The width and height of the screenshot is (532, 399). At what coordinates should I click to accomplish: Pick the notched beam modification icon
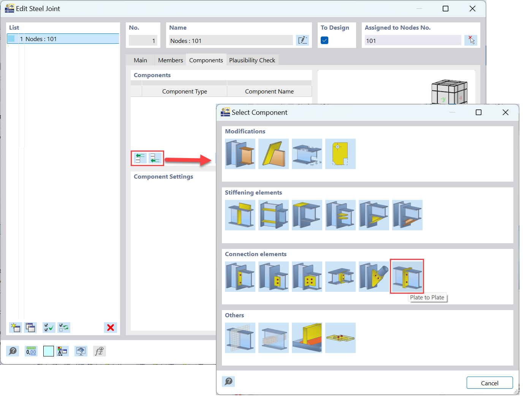(x=307, y=154)
